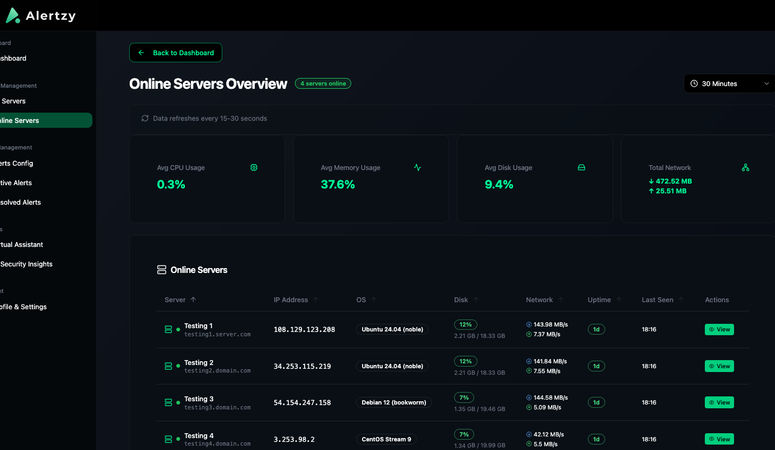Click the Alertzy logo icon
This screenshot has width=775, height=450.
coord(12,15)
